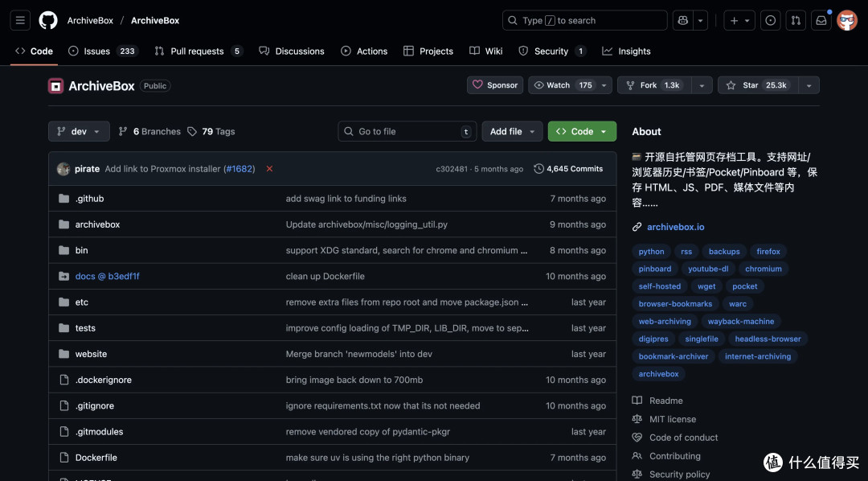Image resolution: width=868 pixels, height=481 pixels.
Task: Open the Copilot dropdown arrow
Action: (700, 20)
